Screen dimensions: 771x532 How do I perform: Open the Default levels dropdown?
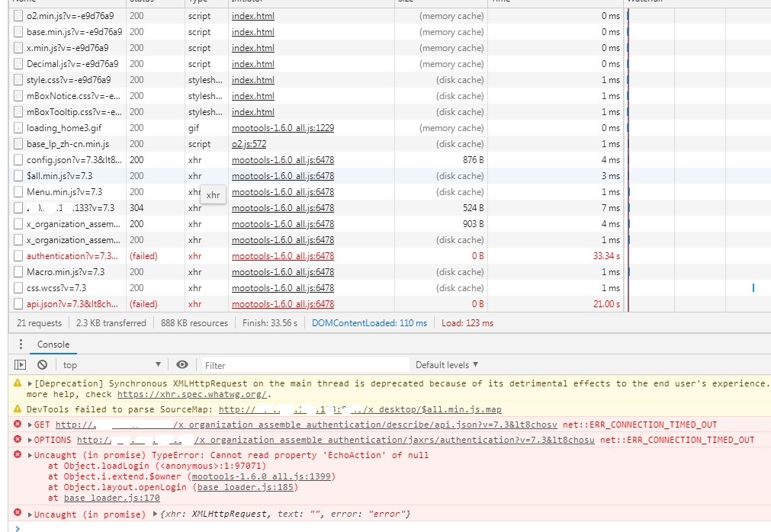(x=447, y=365)
